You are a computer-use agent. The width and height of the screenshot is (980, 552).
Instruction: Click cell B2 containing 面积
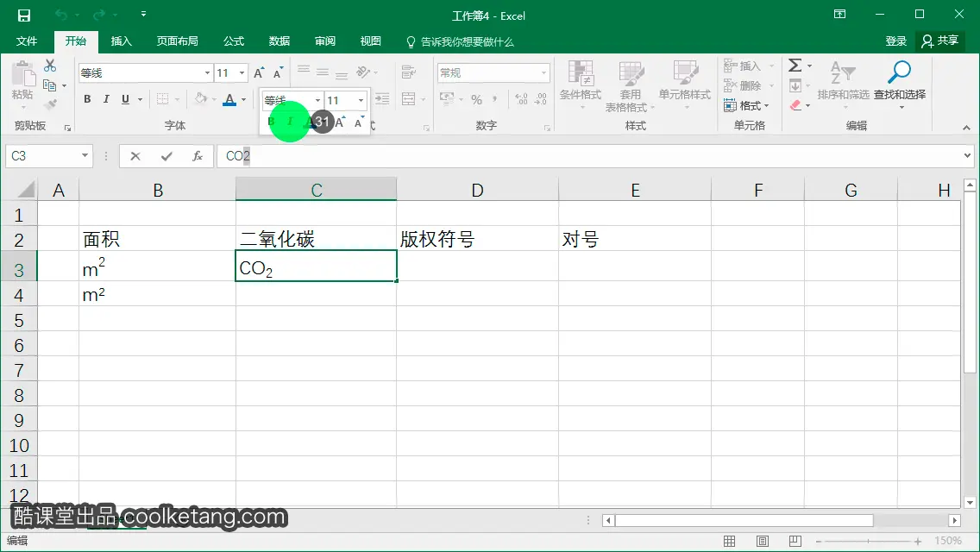[158, 239]
